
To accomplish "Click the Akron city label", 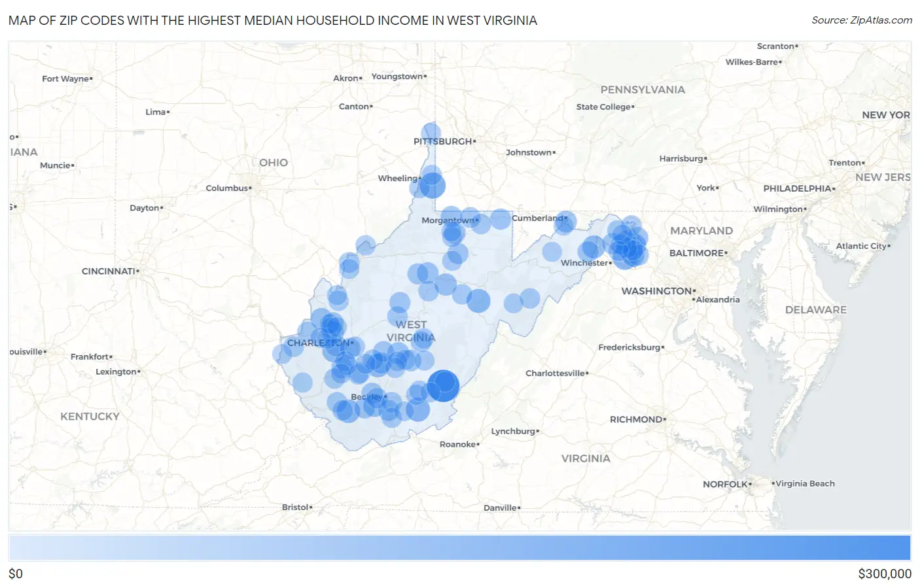I will tap(345, 78).
